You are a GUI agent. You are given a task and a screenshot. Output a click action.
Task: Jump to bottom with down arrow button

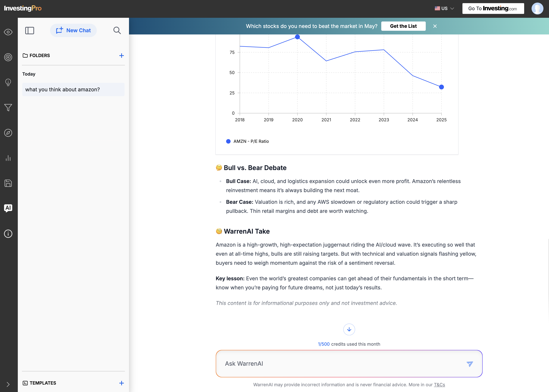pos(349,329)
